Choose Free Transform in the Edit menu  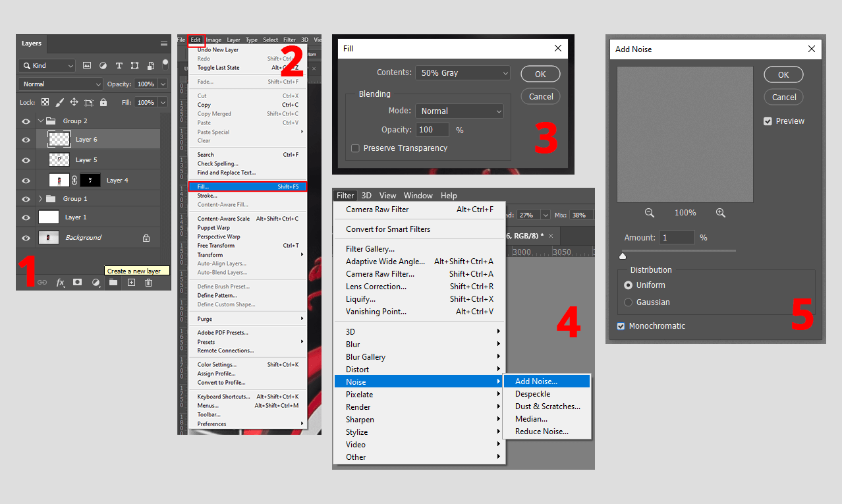(x=248, y=246)
